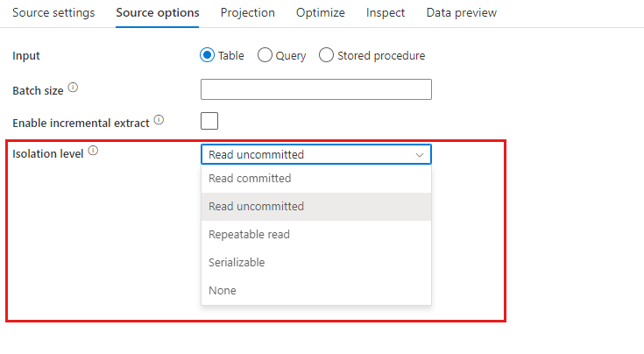
Task: Select the Table radio button
Action: (207, 55)
